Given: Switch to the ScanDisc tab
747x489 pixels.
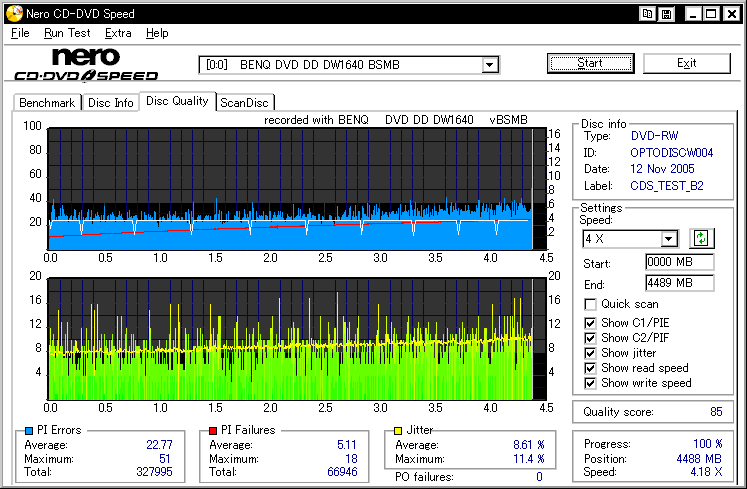Looking at the screenshot, I should [245, 102].
